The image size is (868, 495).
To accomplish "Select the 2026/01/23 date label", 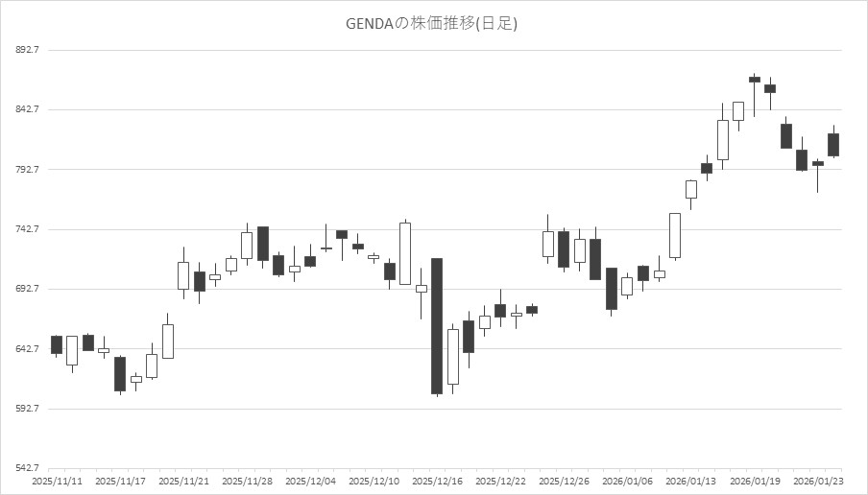I will pos(817,481).
